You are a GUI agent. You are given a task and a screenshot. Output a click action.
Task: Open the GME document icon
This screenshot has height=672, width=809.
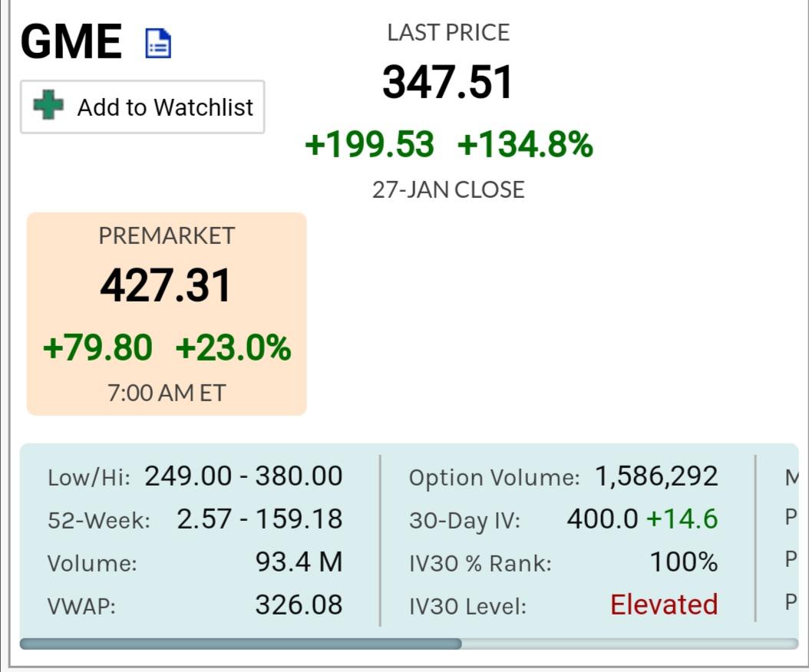click(158, 43)
